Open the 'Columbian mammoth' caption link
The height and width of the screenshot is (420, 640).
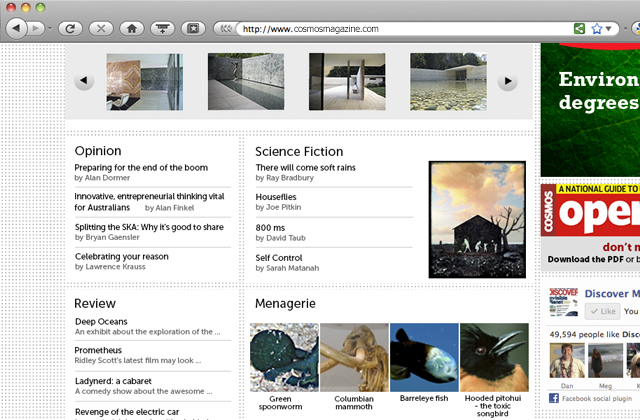click(354, 403)
